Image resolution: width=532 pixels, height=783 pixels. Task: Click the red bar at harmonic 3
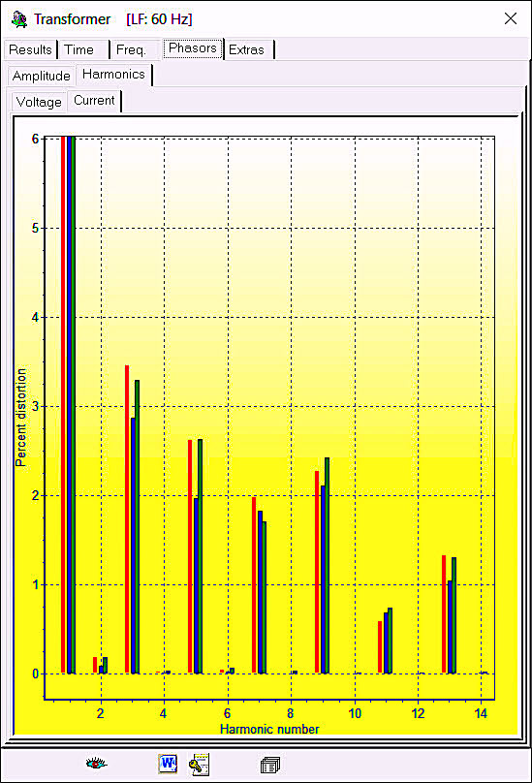click(127, 518)
